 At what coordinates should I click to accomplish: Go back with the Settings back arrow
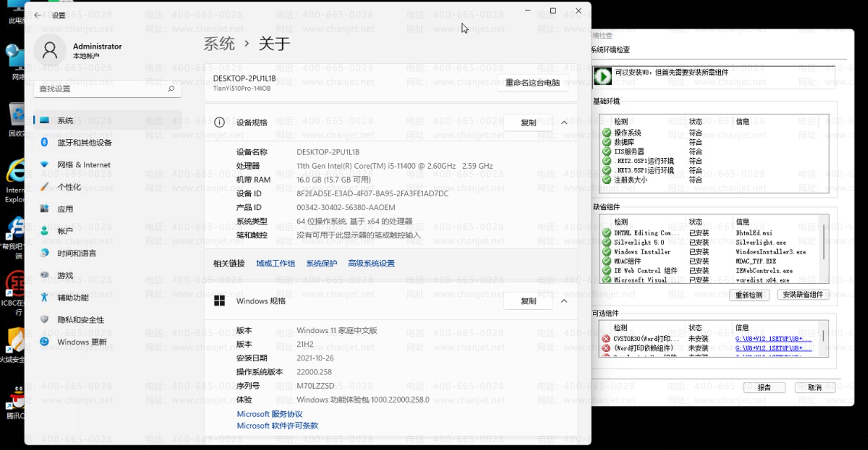point(38,15)
